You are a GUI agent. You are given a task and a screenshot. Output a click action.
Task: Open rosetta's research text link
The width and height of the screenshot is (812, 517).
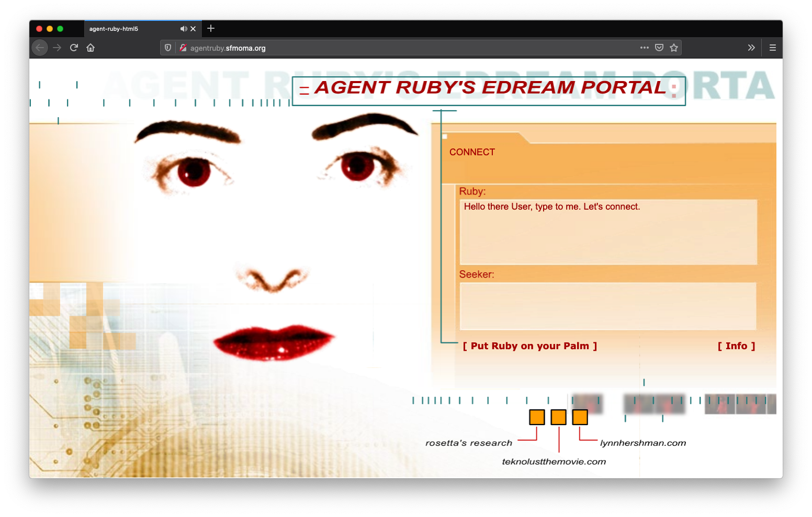tap(469, 443)
